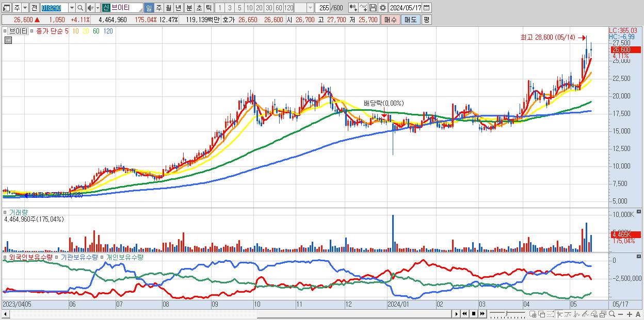Open stock code history dropdown

pos(72,8)
